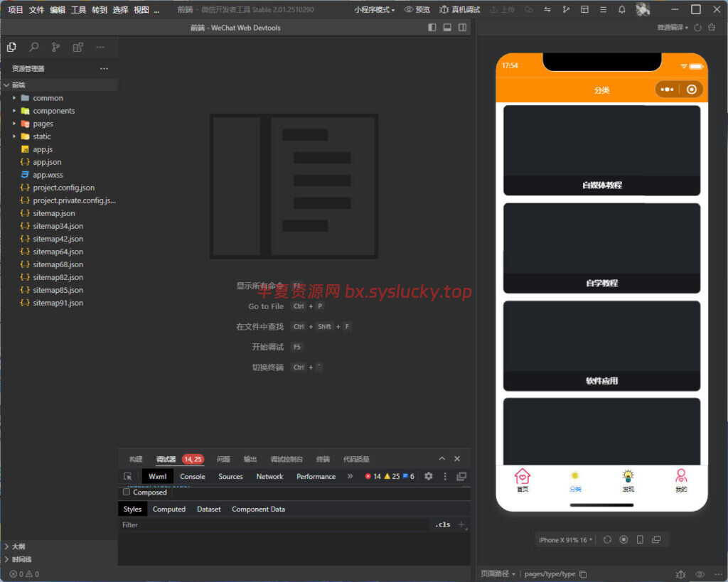The width and height of the screenshot is (728, 582).
Task: Open the user avatar in top toolbar
Action: coord(643,9)
